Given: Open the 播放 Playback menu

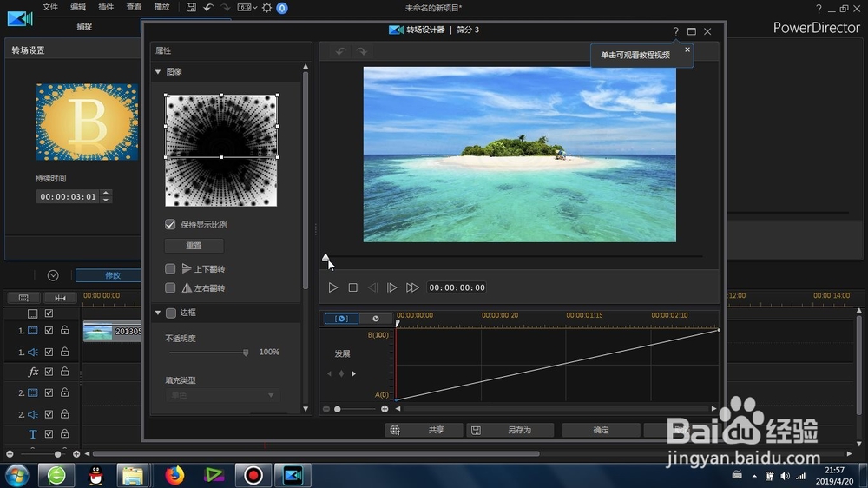Looking at the screenshot, I should pos(161,7).
